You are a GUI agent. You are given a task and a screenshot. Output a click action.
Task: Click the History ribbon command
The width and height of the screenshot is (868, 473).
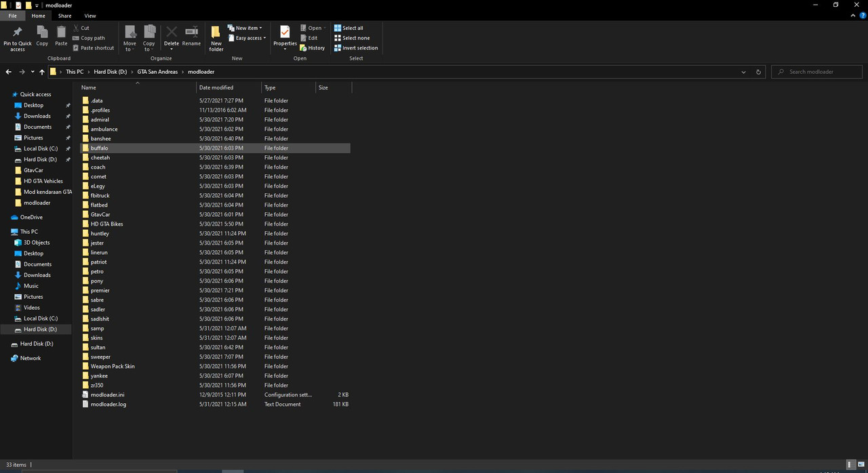313,48
